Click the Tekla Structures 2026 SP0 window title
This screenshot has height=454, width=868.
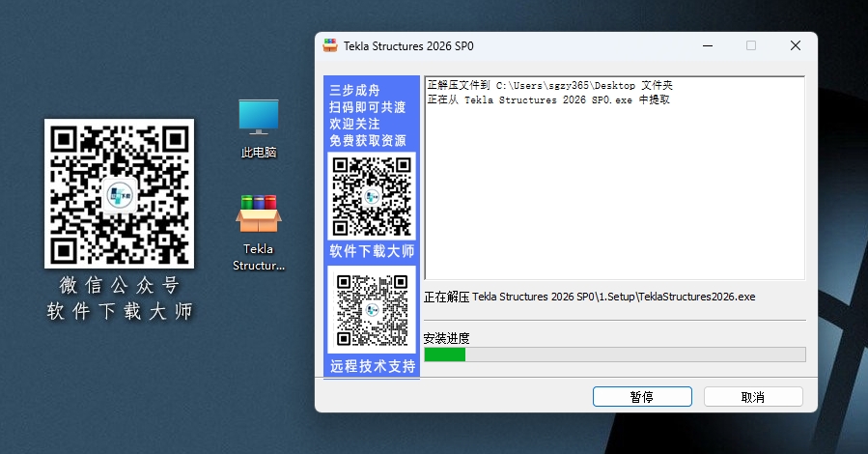(x=408, y=46)
